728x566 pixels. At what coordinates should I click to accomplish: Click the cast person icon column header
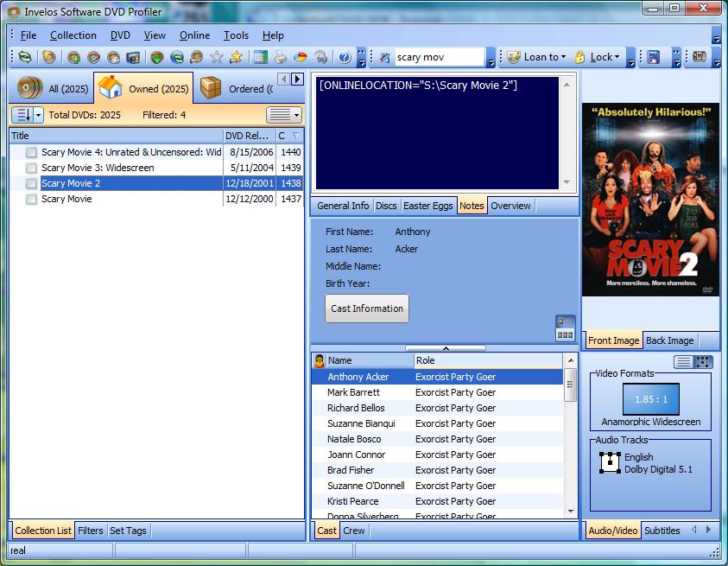coord(319,360)
